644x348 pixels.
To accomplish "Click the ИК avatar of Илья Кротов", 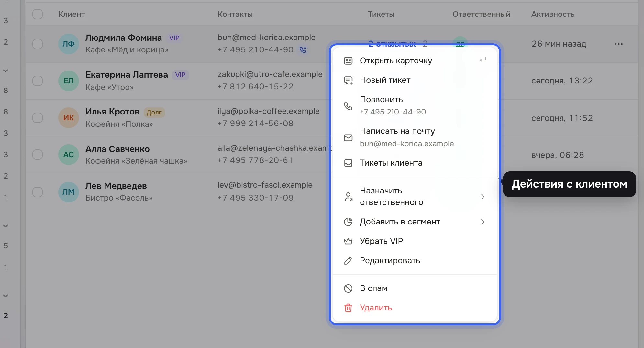I will pyautogui.click(x=69, y=118).
